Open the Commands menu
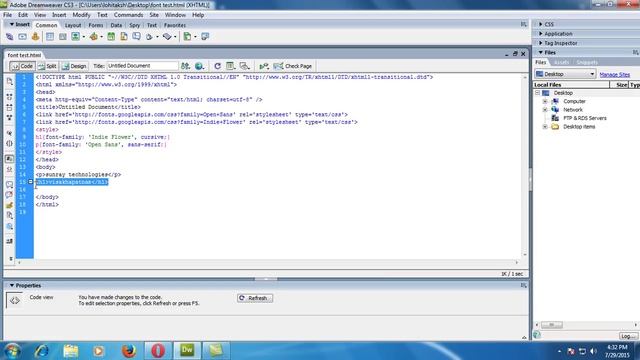This screenshot has width=640, height=360. (x=128, y=15)
